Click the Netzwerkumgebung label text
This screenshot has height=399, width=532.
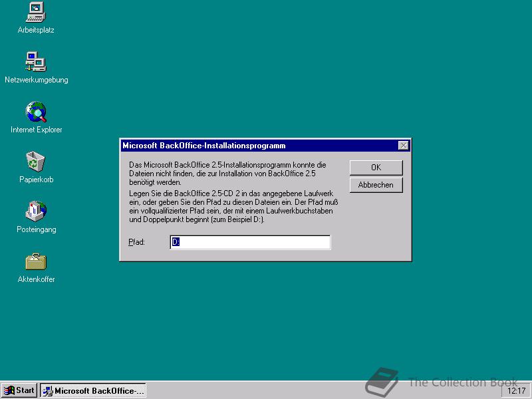(x=37, y=80)
